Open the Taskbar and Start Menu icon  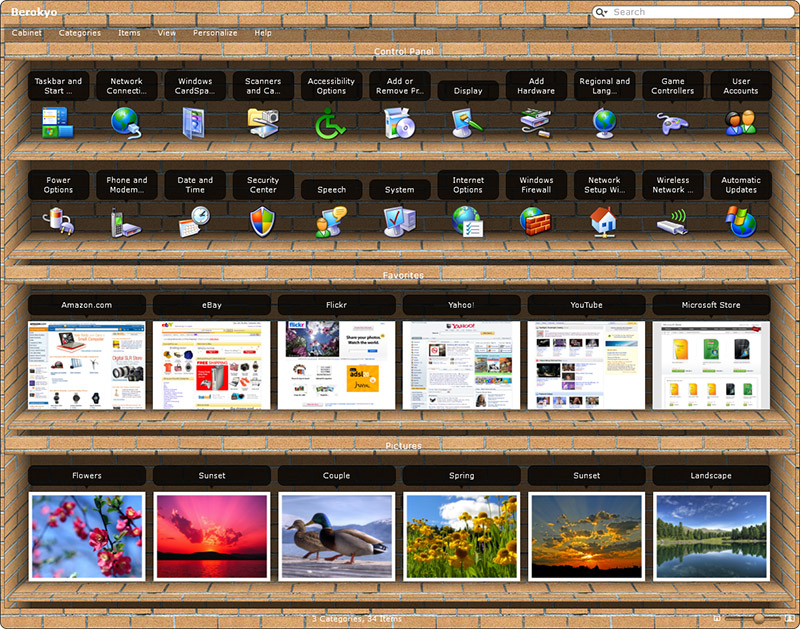[x=58, y=123]
